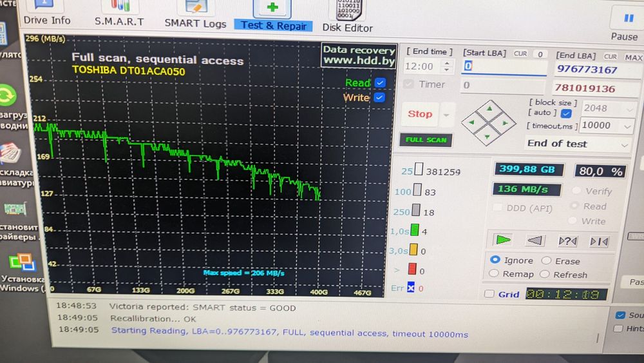Click the FULL SCAN indicator button
Image resolution: width=644 pixels, height=363 pixels.
coord(426,140)
